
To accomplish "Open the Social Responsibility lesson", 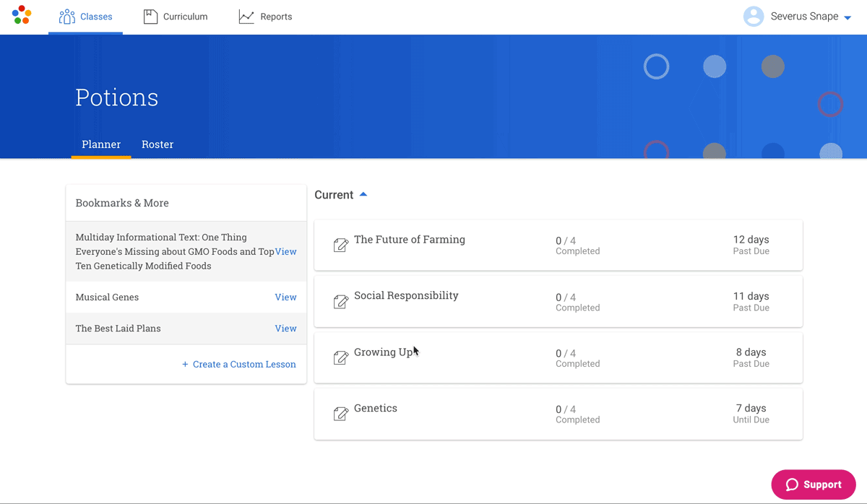I will click(x=406, y=295).
